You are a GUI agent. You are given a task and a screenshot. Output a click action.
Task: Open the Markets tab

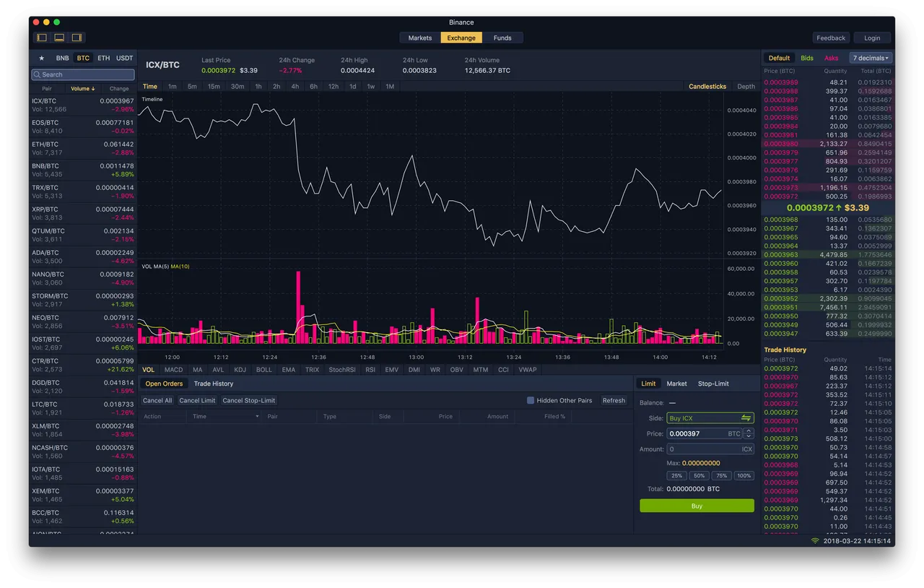tap(420, 38)
